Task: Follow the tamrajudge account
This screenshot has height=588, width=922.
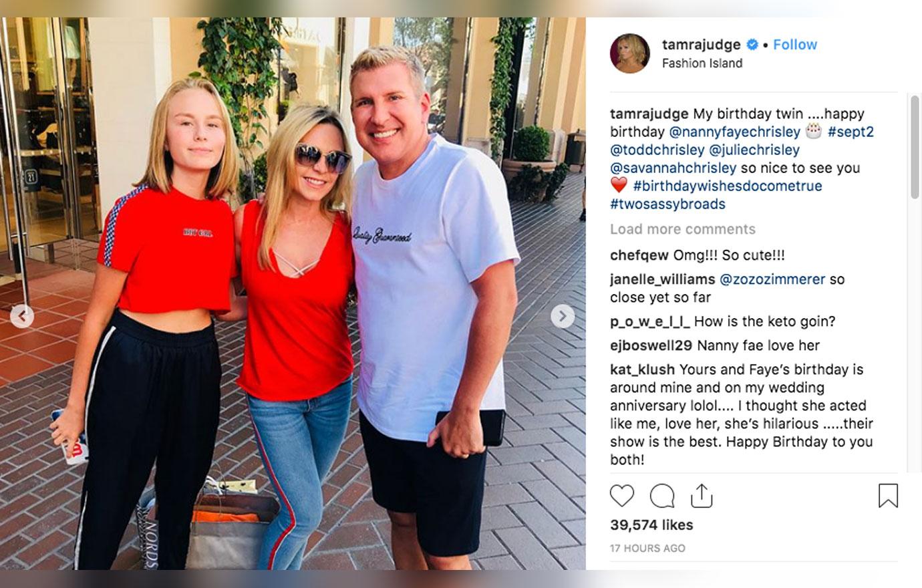Action: point(795,45)
